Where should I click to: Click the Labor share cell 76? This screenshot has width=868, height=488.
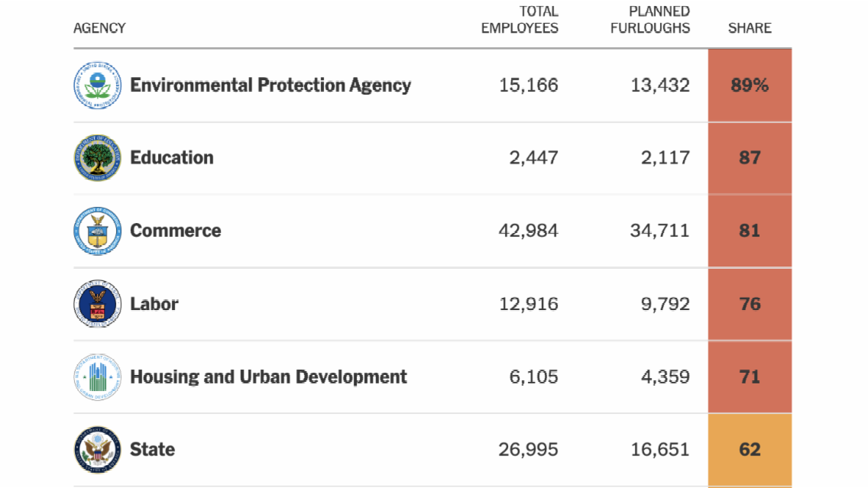(x=750, y=304)
